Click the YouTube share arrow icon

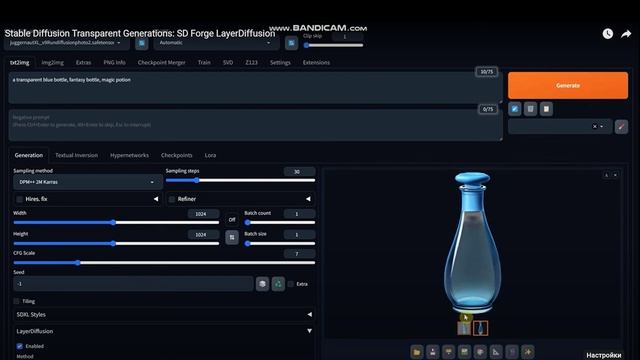[x=626, y=34]
